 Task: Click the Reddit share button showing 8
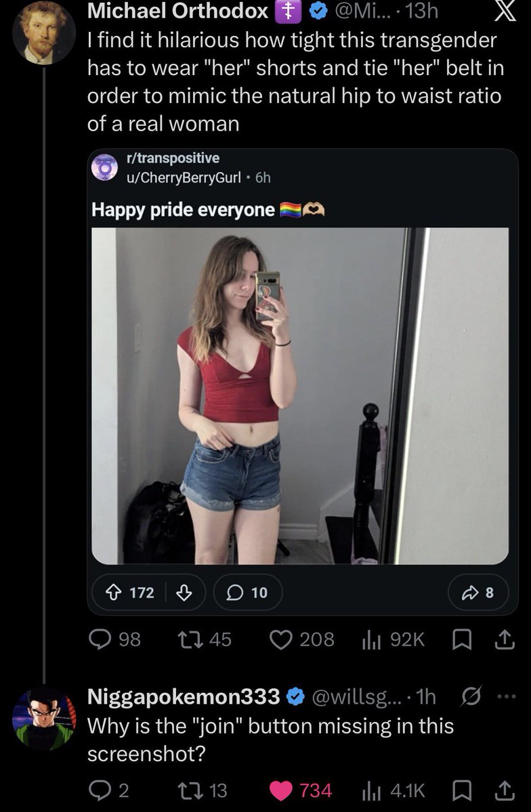tap(477, 593)
